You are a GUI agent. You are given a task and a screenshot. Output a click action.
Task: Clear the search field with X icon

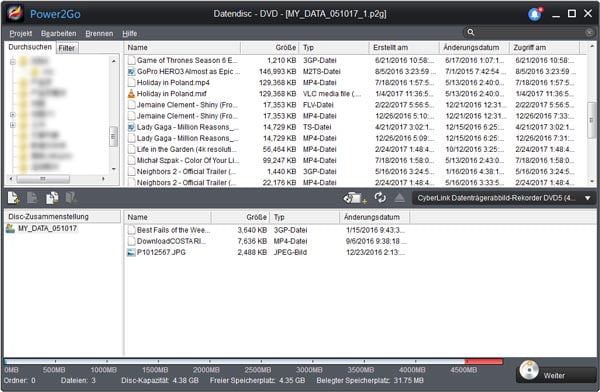click(x=589, y=33)
